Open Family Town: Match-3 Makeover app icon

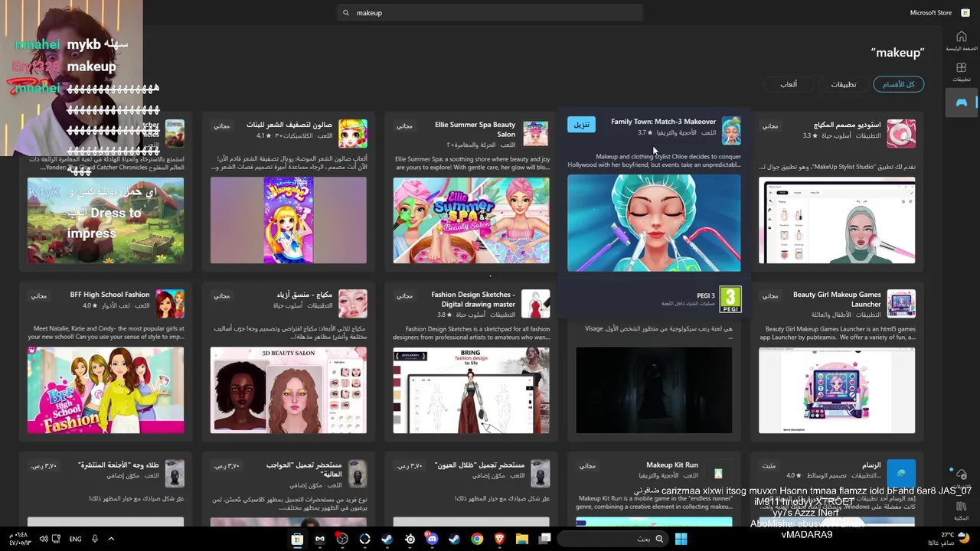[x=731, y=131]
